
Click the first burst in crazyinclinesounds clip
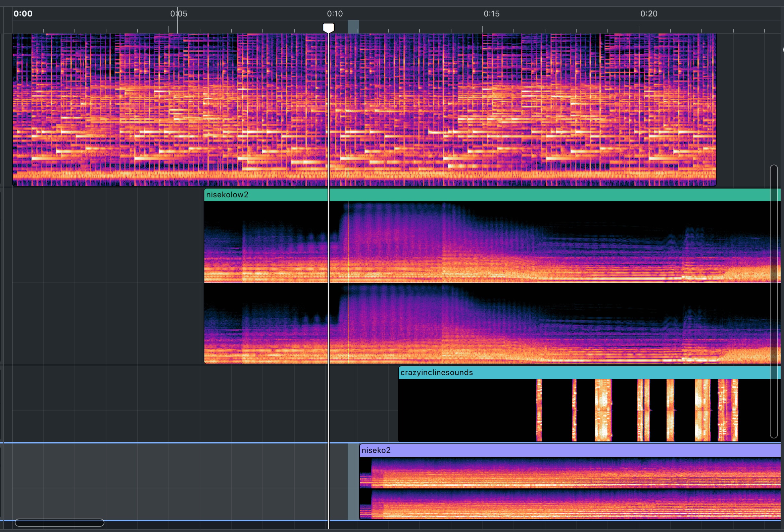pyautogui.click(x=539, y=410)
